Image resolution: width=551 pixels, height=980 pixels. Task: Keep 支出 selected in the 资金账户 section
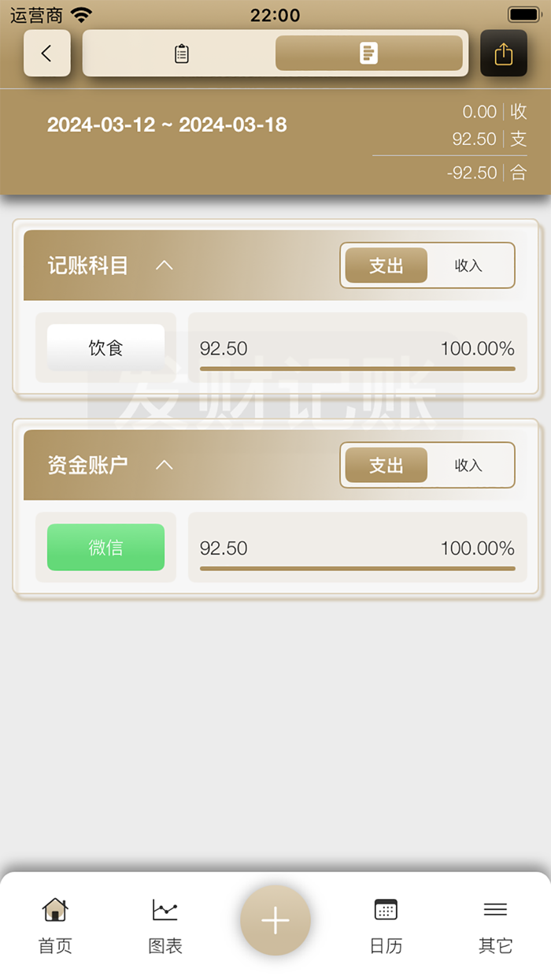(x=385, y=465)
